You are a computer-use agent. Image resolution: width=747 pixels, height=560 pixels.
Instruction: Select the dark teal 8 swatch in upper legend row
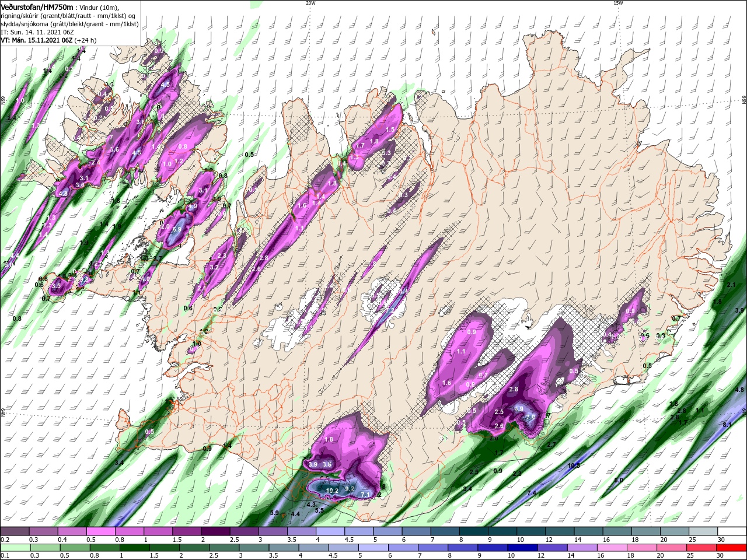(473, 531)
